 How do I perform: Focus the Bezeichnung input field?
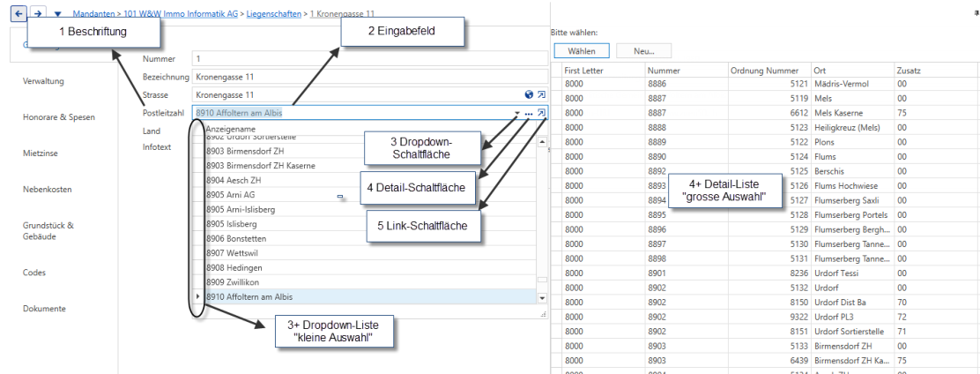coord(370,77)
